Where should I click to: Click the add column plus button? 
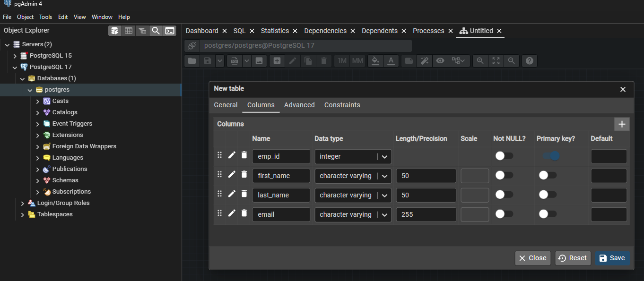[x=621, y=124]
